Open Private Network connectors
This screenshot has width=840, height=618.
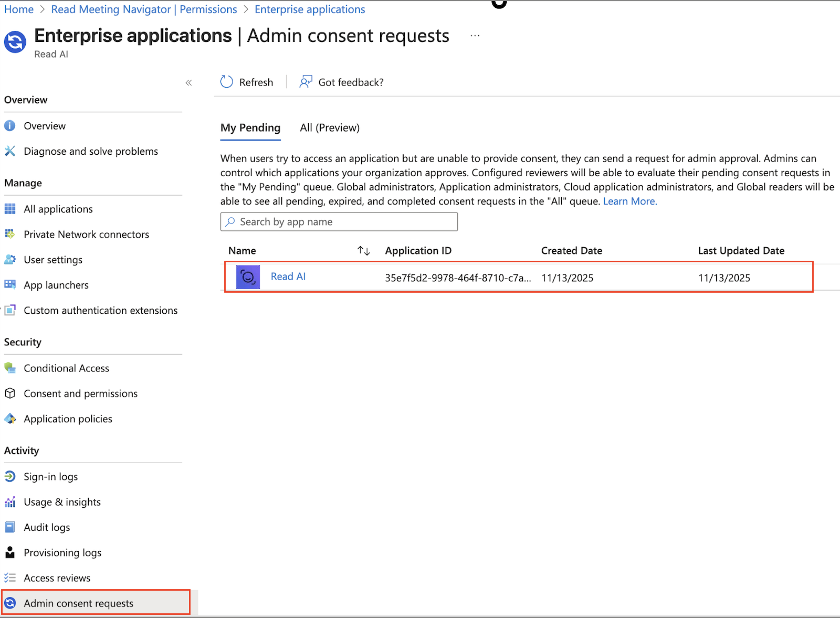[87, 234]
